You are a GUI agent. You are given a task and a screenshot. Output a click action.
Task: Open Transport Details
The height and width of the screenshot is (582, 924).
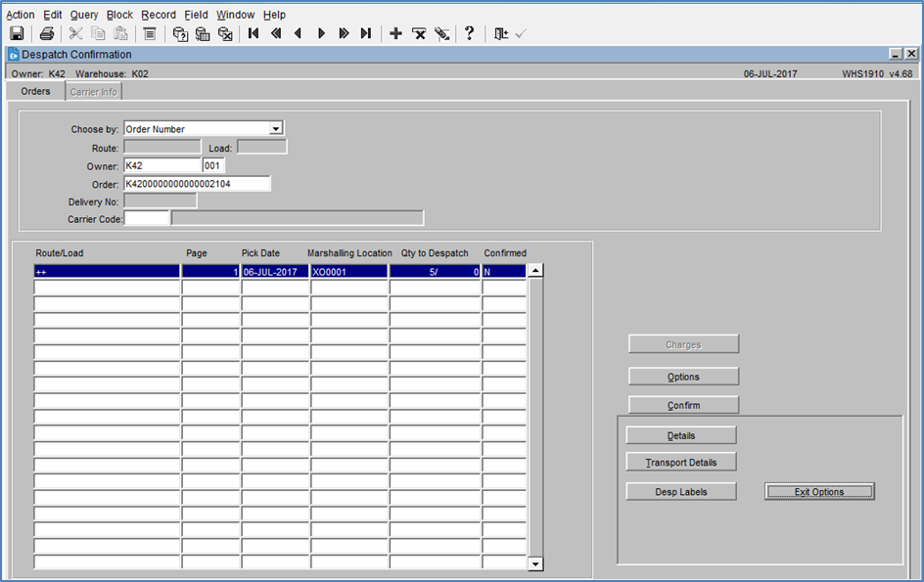pyautogui.click(x=681, y=463)
